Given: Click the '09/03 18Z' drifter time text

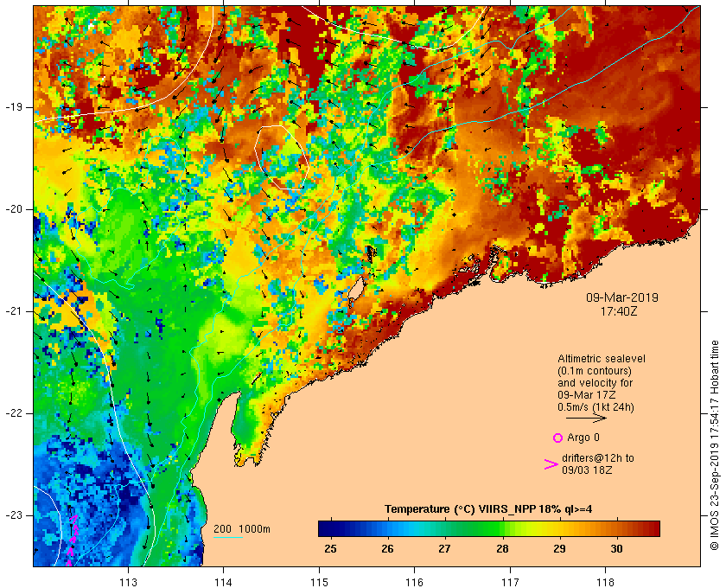Looking at the screenshot, I should point(587,470).
